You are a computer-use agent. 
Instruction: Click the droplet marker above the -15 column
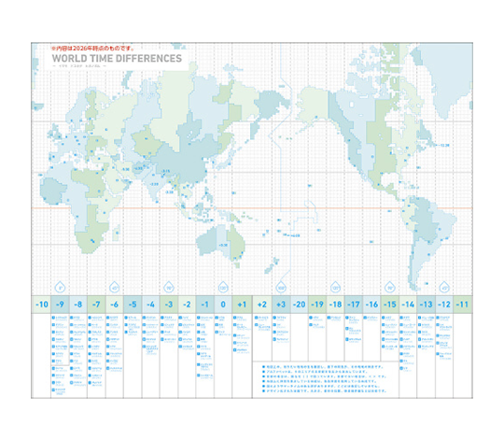(x=390, y=288)
